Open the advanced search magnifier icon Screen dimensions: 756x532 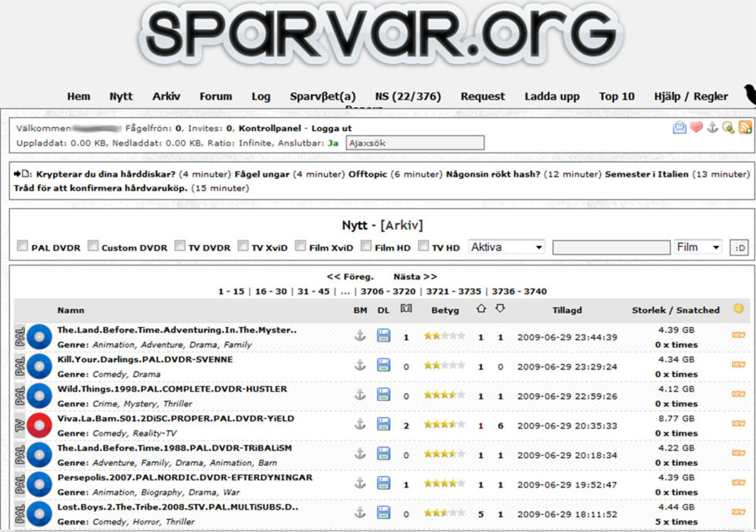[728, 126]
